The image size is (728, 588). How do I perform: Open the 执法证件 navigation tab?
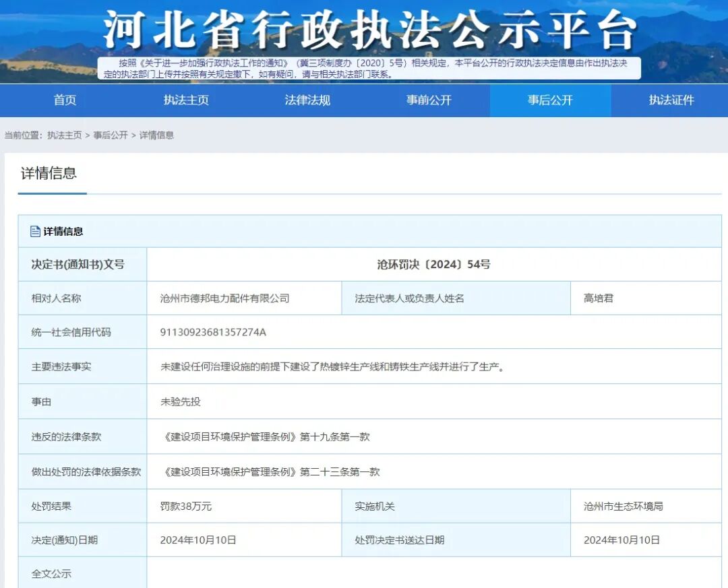coord(671,100)
